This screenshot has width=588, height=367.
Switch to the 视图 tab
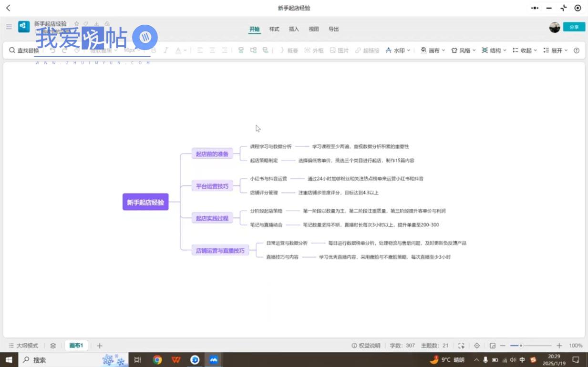[314, 29]
